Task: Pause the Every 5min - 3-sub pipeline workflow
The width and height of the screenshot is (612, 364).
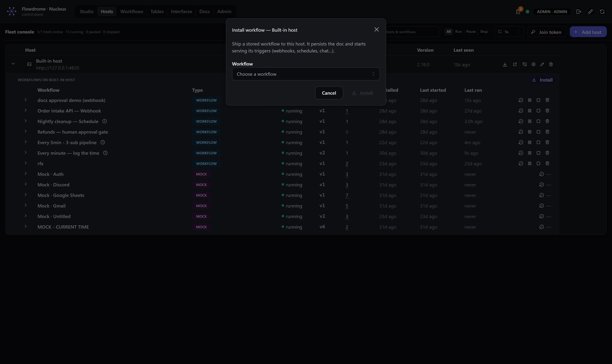Action: click(529, 142)
